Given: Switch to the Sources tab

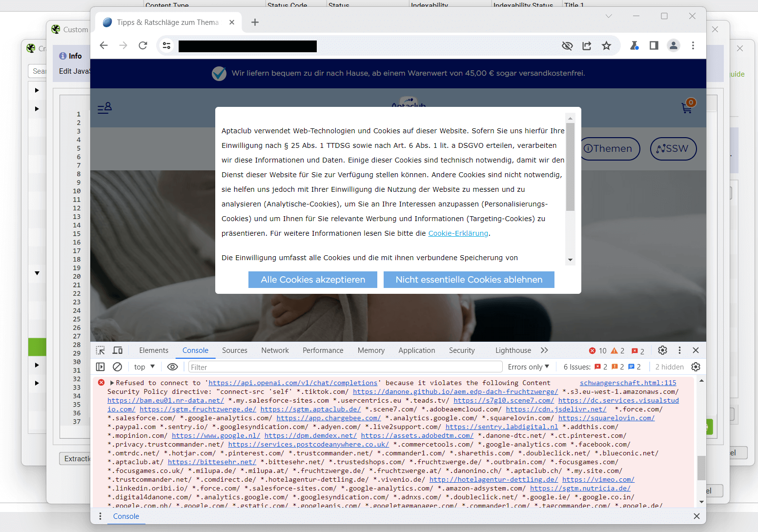Looking at the screenshot, I should [x=235, y=350].
